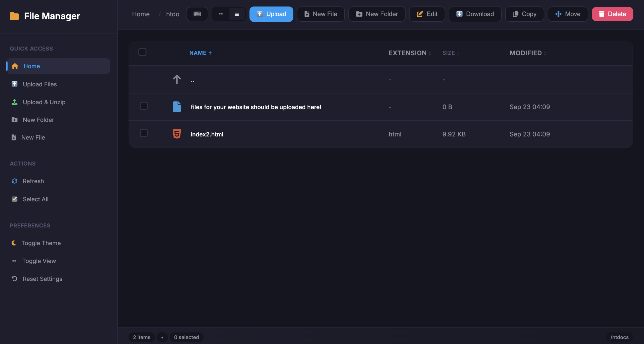The width and height of the screenshot is (644, 344).
Task: Click the sidebar New File plus icon
Action: (14, 137)
